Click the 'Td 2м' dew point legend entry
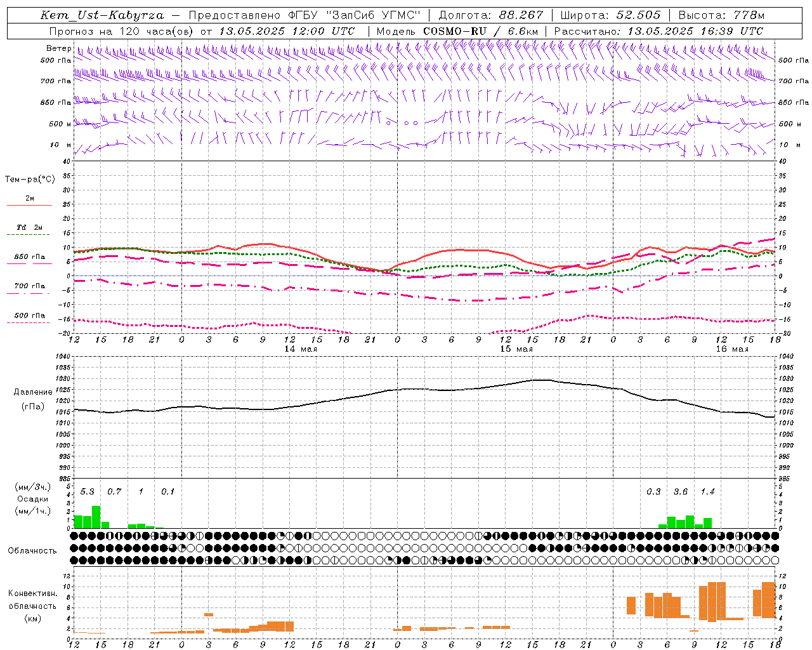This screenshot has height=650, width=812. (30, 227)
